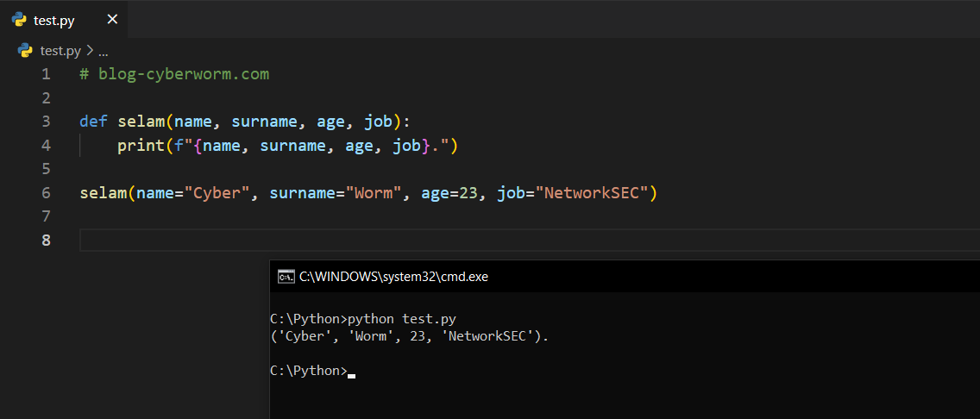
Task: Click the Python file icon in the breadcrumb
Action: [25, 50]
